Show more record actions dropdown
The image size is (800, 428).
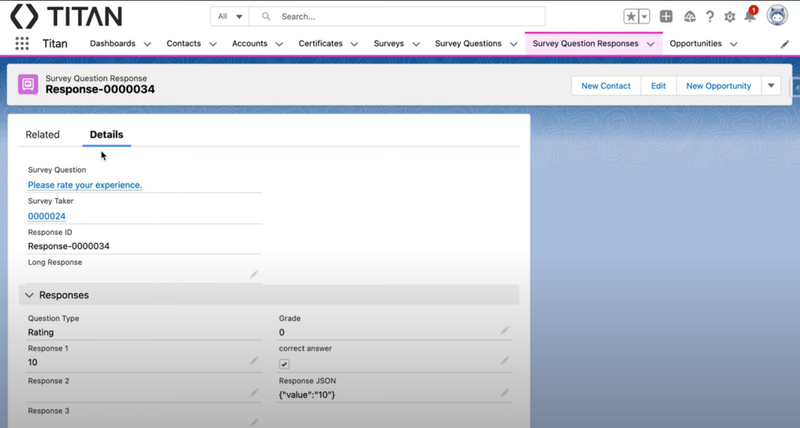pyautogui.click(x=771, y=86)
